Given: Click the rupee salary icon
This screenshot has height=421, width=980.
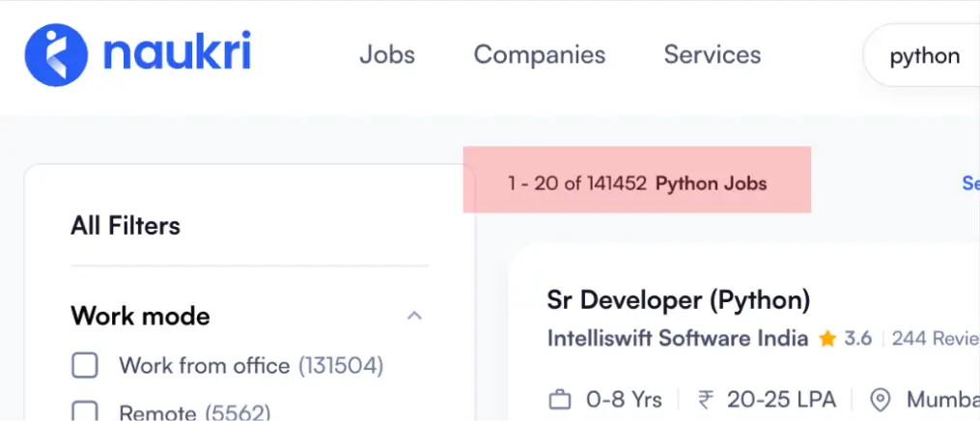Looking at the screenshot, I should tap(706, 400).
